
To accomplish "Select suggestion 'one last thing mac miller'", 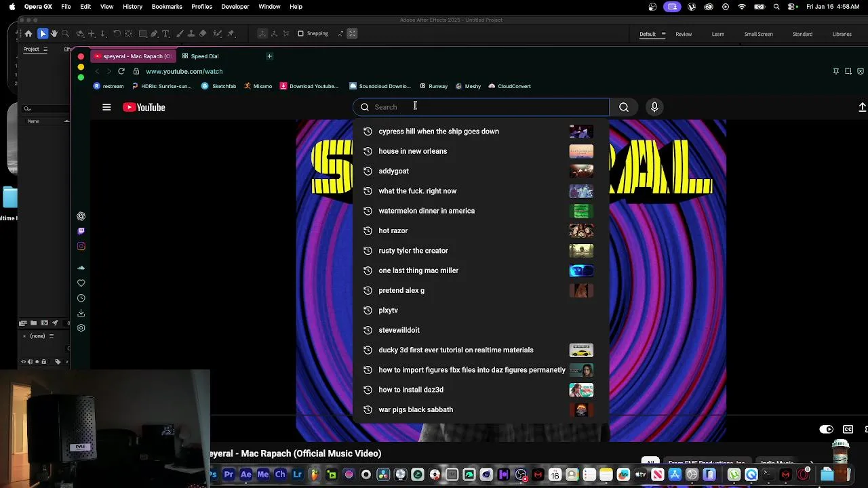I will [x=481, y=270].
